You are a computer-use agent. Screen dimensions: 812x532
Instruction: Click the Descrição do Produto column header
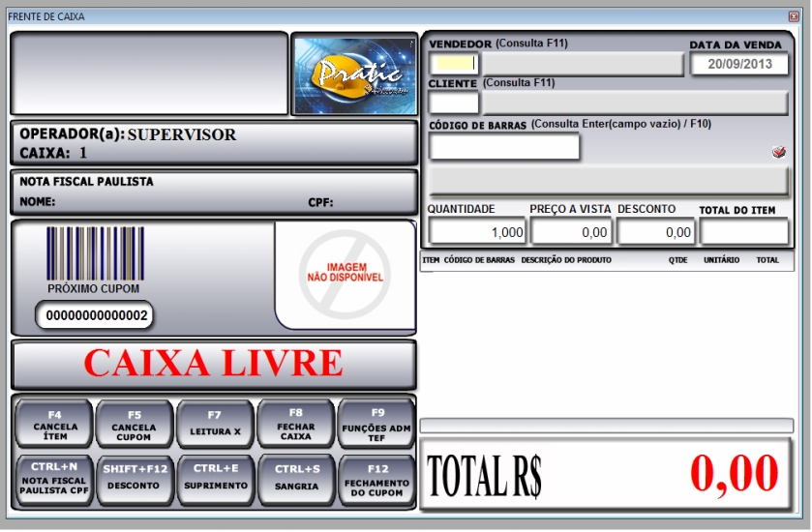[566, 260]
